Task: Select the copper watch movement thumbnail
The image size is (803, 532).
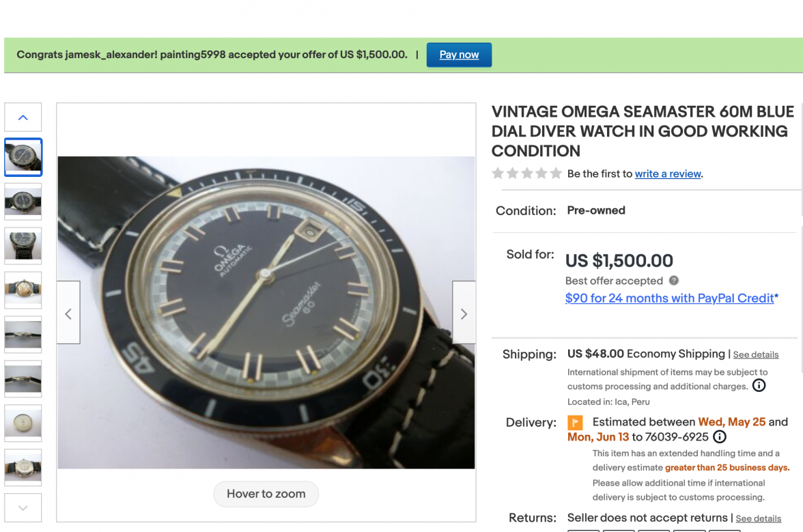Action: [23, 290]
